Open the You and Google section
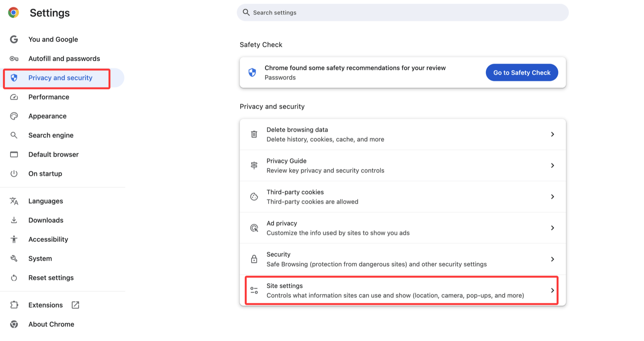 [x=53, y=39]
